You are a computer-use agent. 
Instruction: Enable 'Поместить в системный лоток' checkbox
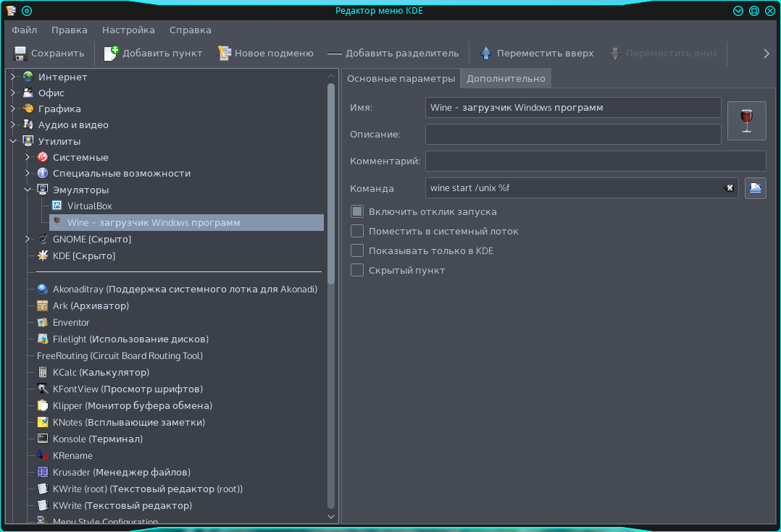[x=357, y=231]
